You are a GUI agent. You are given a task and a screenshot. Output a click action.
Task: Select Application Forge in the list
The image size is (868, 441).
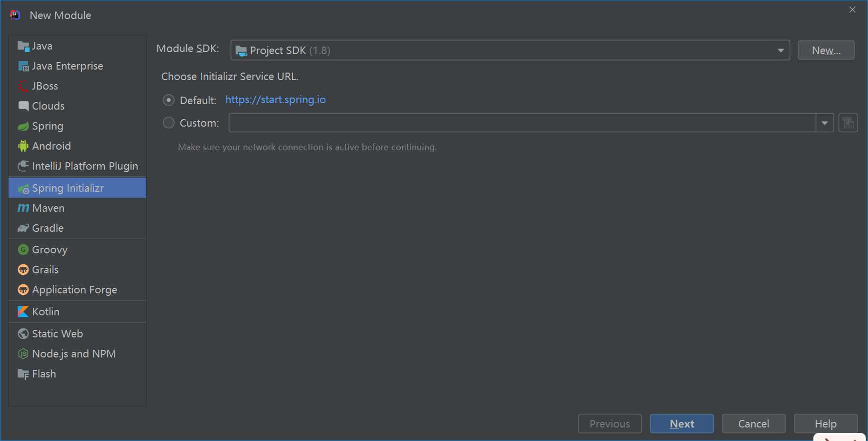coord(77,290)
